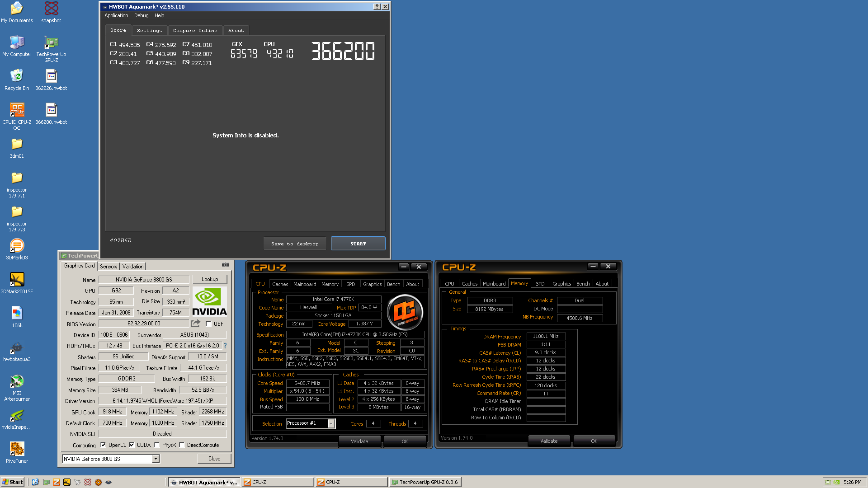
Task: Click the Save to desktop button
Action: point(295,244)
